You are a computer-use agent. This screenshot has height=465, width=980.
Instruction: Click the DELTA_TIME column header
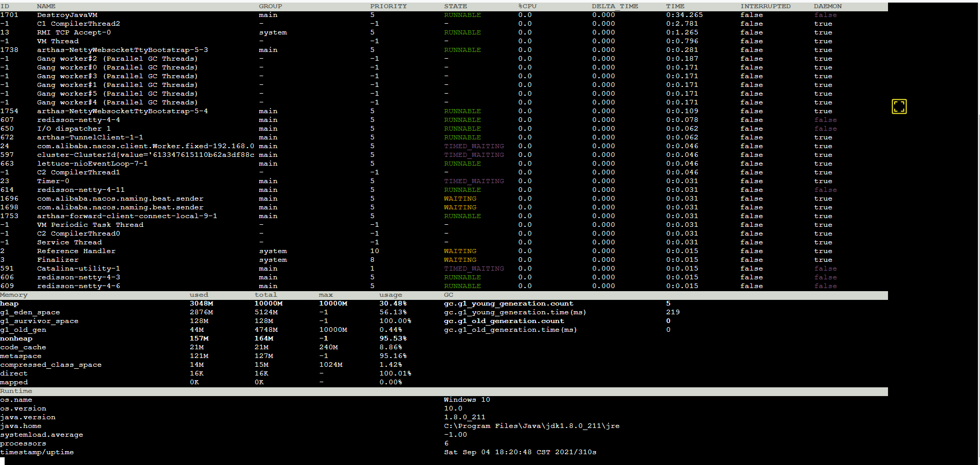(615, 6)
